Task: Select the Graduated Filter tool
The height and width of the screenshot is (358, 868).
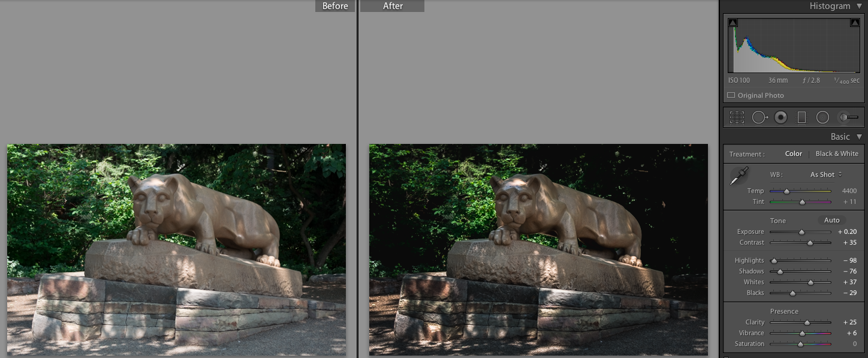Action: (801, 118)
